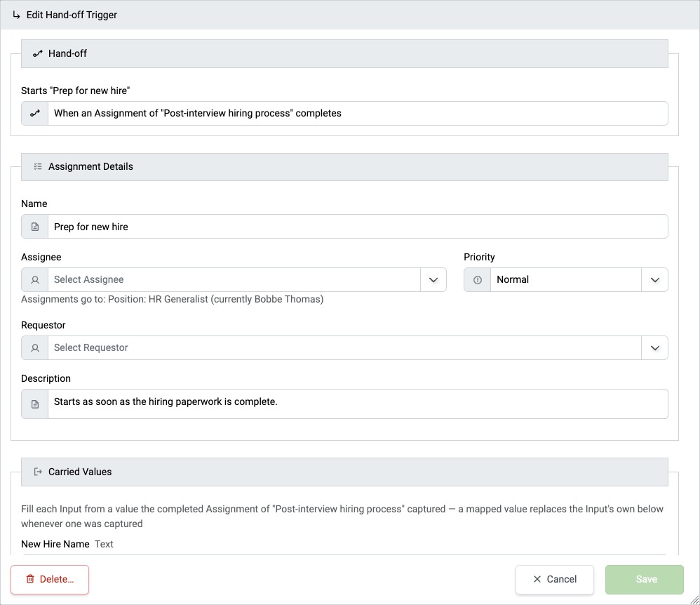Click the 'Description' field label

coord(46,379)
